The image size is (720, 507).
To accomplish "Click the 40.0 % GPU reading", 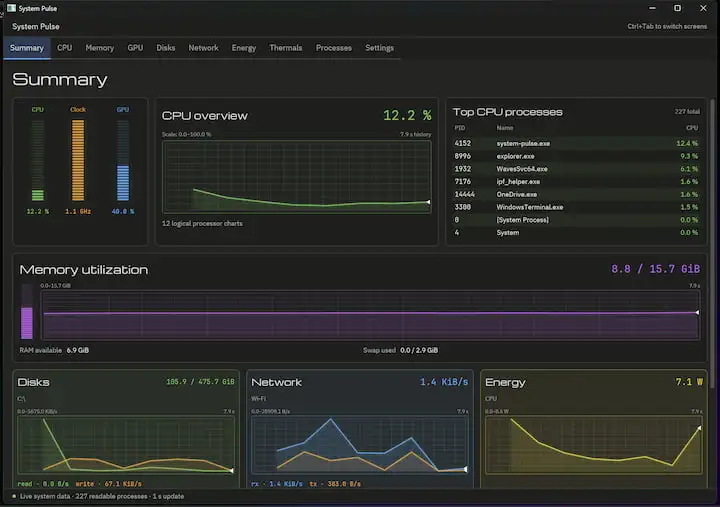I will (123, 212).
